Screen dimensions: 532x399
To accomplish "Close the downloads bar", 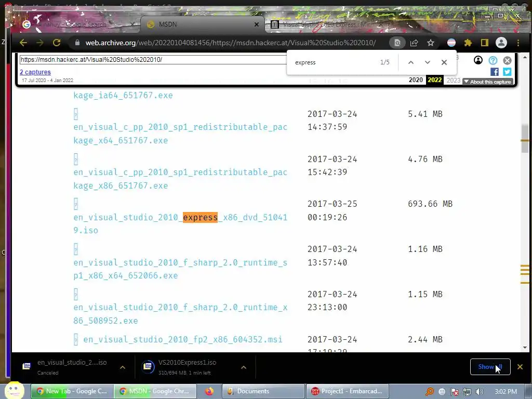I will point(520,367).
